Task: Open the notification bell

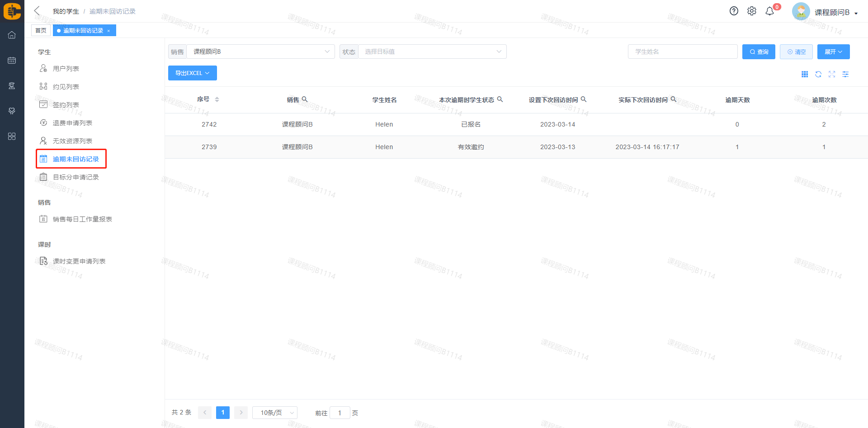Action: click(x=769, y=11)
